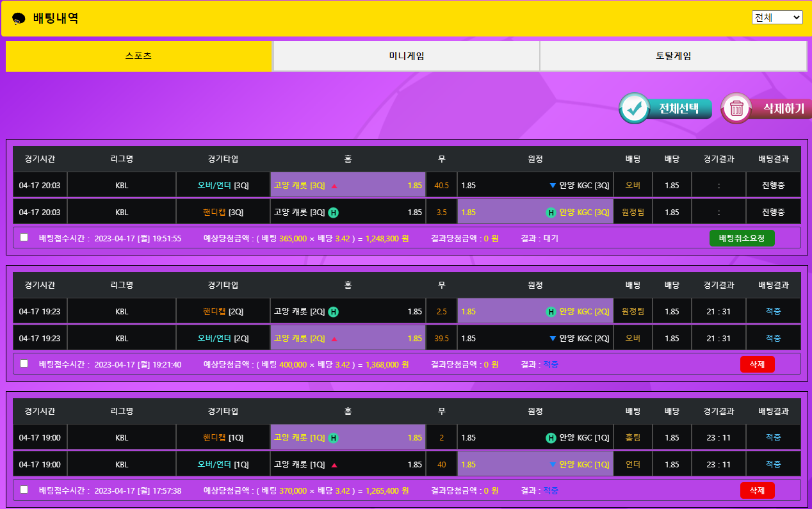Select the 스포츠 tab
The width and height of the screenshot is (812, 509).
pos(139,56)
